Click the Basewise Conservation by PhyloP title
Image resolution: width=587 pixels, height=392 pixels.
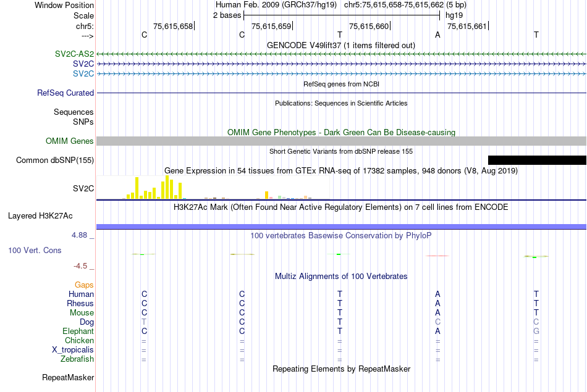[x=340, y=236]
